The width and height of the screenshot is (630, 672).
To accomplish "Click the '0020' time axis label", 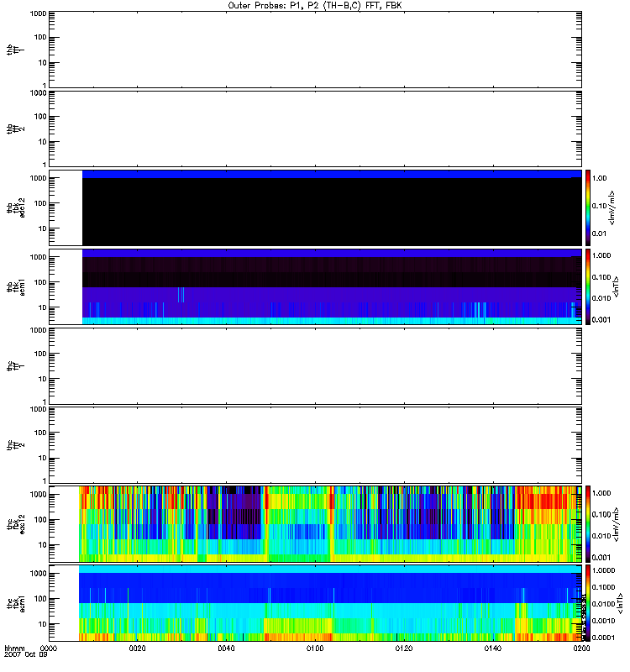I will click(x=137, y=648).
